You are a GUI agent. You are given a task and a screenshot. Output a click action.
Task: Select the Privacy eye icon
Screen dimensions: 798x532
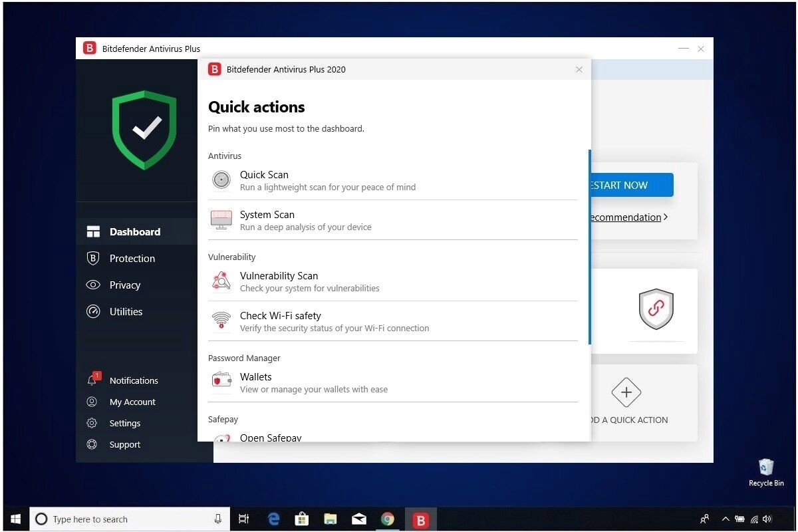(94, 285)
